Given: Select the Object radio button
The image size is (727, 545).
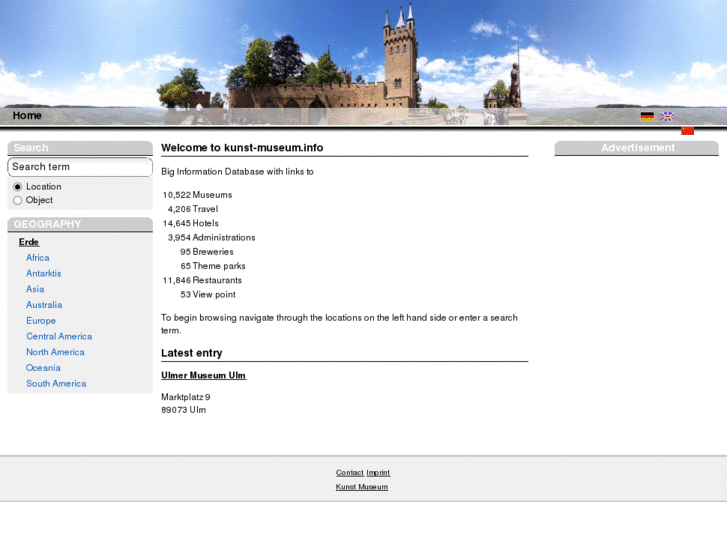Looking at the screenshot, I should pyautogui.click(x=18, y=200).
